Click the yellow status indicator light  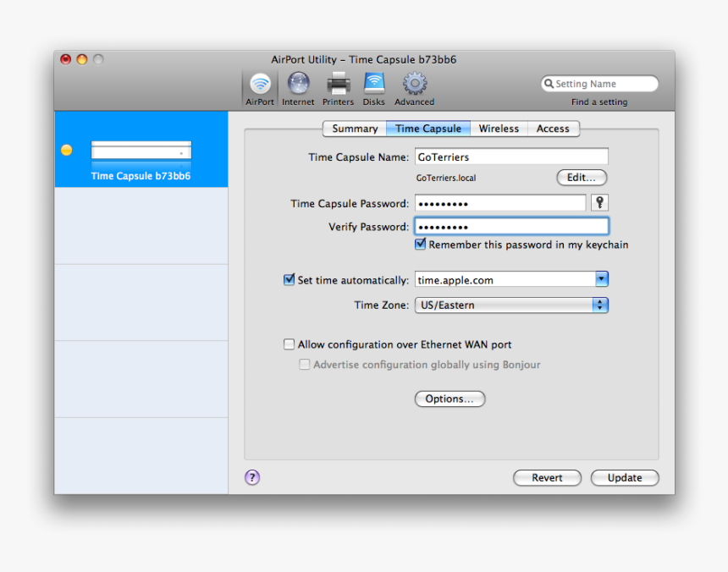pyautogui.click(x=66, y=150)
